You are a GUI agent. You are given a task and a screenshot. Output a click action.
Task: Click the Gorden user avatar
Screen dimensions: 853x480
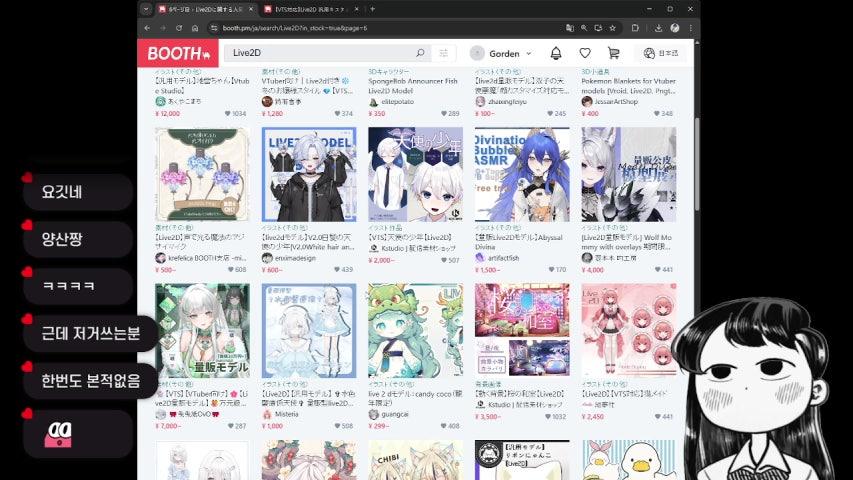click(477, 53)
